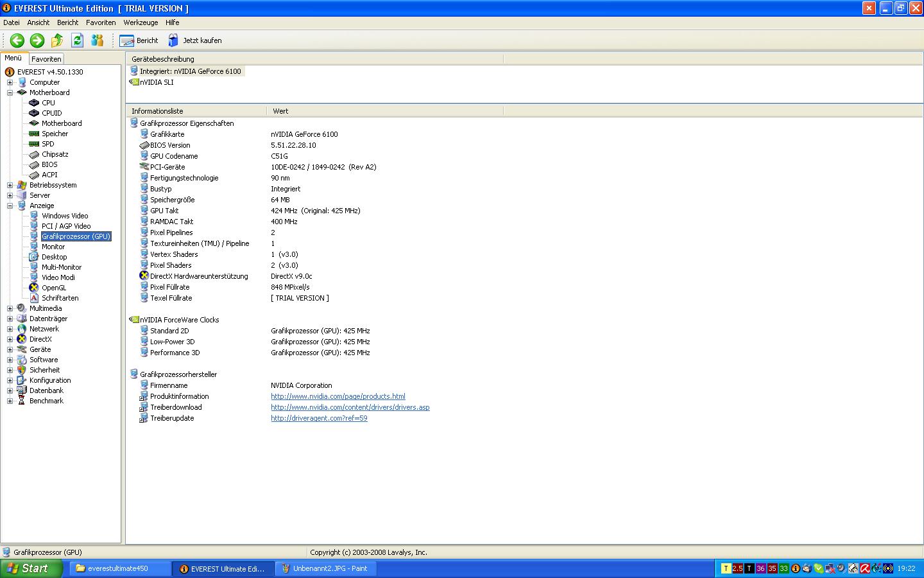Click the yellow T tray icon
The height and width of the screenshot is (578, 924).
726,568
